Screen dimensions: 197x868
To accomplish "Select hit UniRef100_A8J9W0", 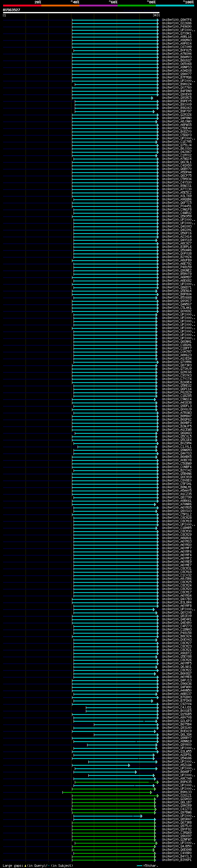I will coord(176,122).
